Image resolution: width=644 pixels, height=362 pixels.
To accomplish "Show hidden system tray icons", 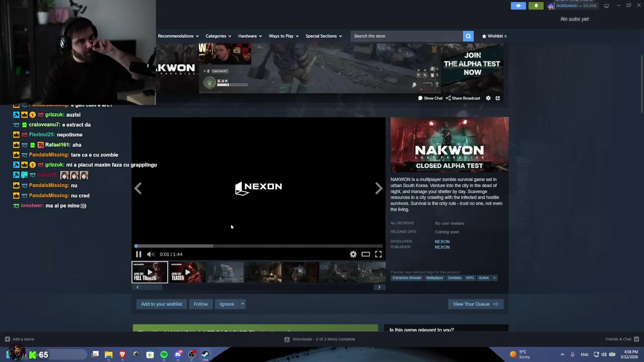I will pos(562,355).
